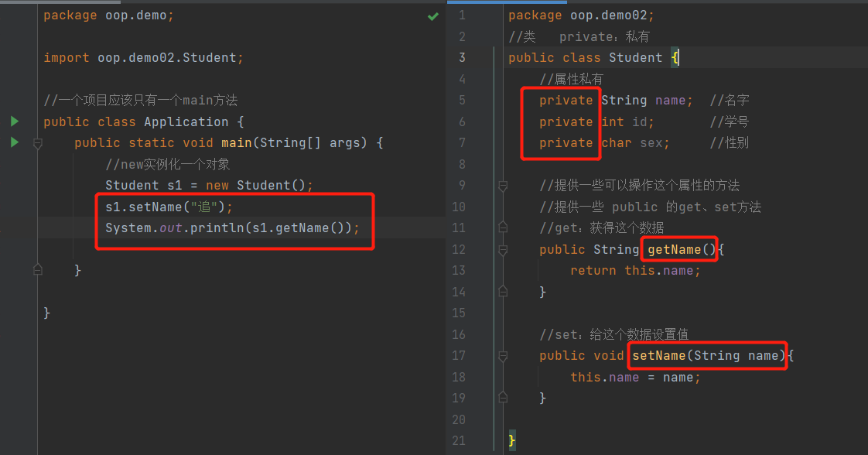The width and height of the screenshot is (868, 455).
Task: Click 'package oop.demo02;' in right editor
Action: (x=581, y=15)
